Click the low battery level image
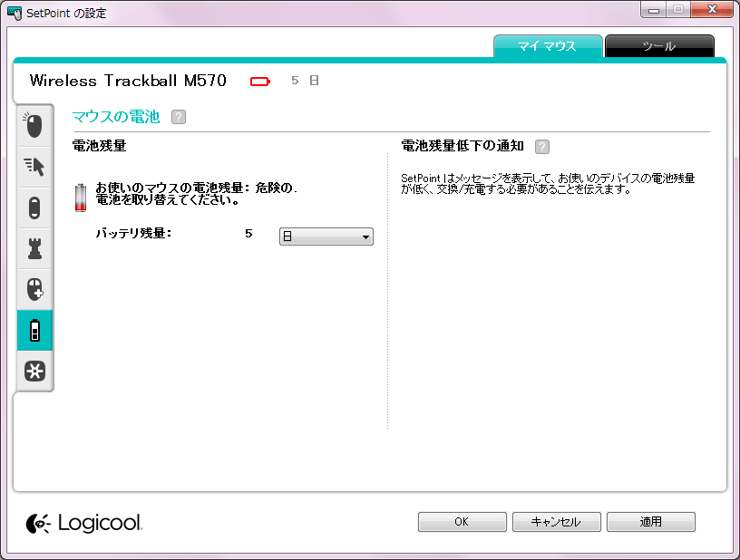740x560 pixels. pos(81,198)
